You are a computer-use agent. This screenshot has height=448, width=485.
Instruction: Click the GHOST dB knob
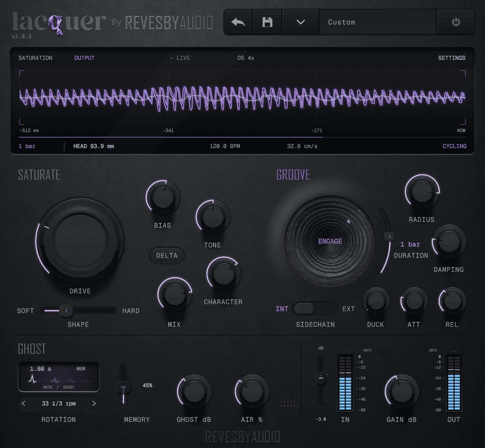click(194, 392)
